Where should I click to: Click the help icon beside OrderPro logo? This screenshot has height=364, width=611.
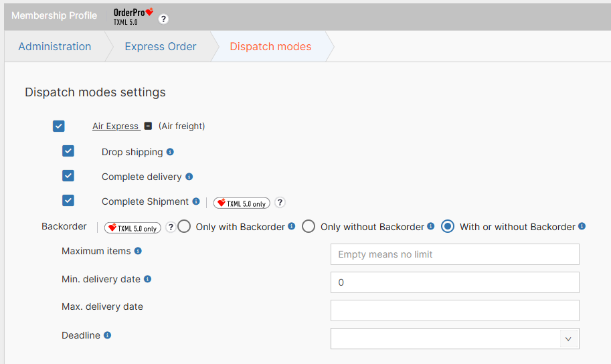tap(163, 19)
